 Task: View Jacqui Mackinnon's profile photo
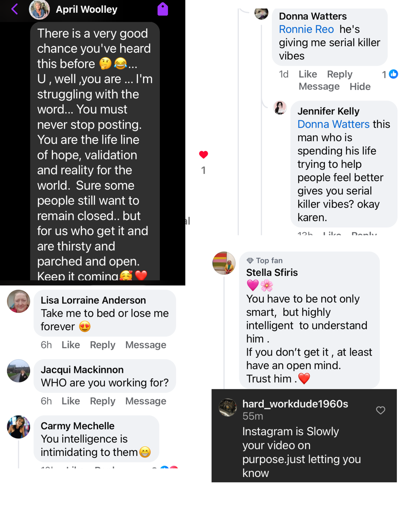pyautogui.click(x=18, y=371)
